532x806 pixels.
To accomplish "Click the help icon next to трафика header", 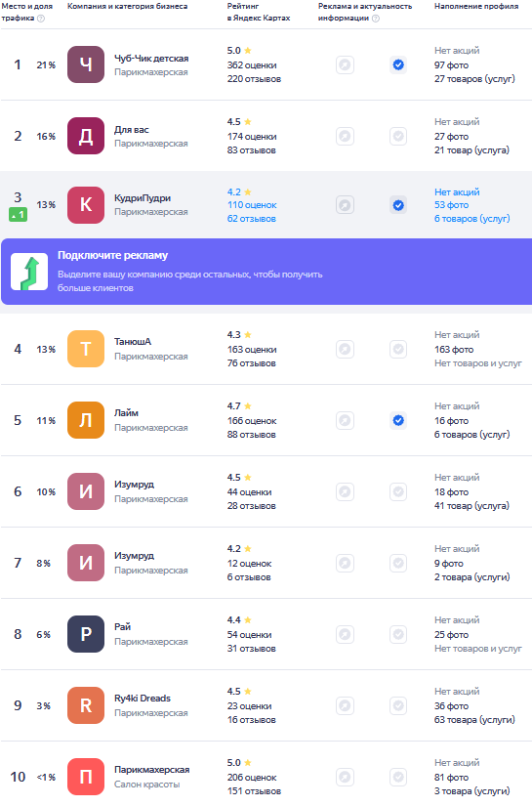I will pyautogui.click(x=41, y=19).
